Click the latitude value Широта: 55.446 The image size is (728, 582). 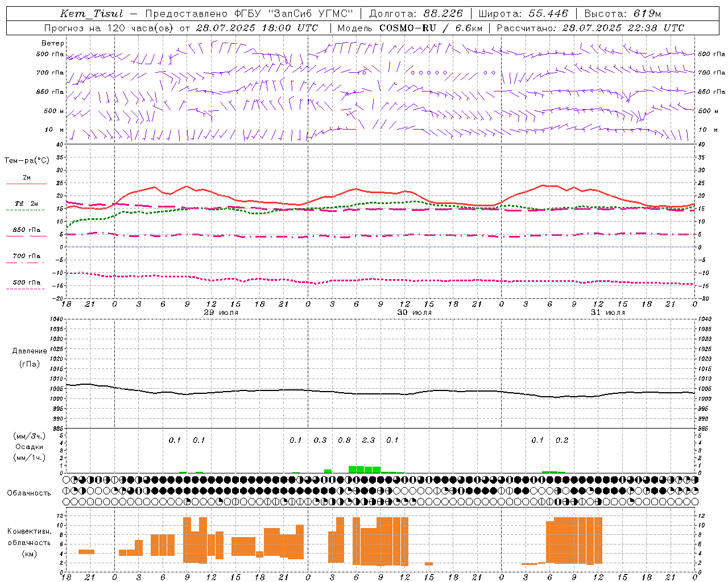pyautogui.click(x=523, y=14)
